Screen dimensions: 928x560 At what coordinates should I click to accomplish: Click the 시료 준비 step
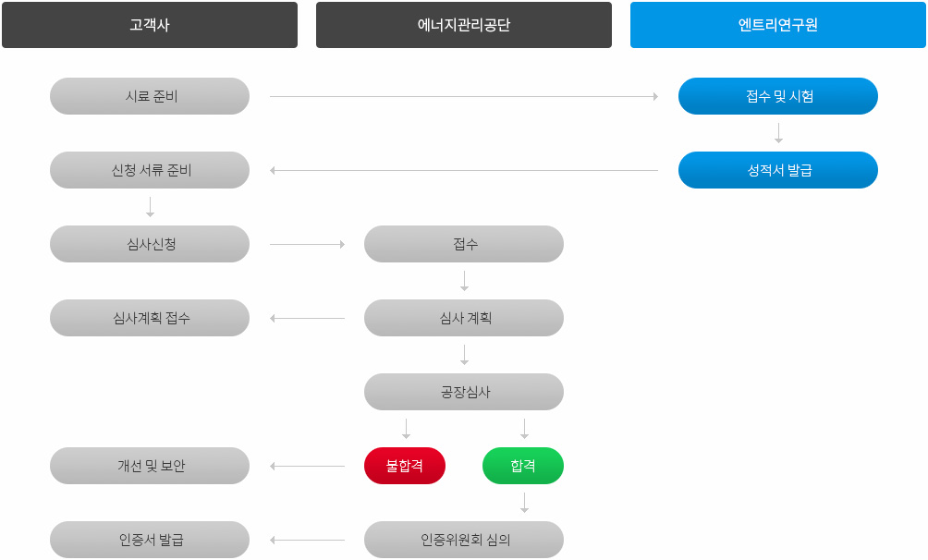(150, 96)
